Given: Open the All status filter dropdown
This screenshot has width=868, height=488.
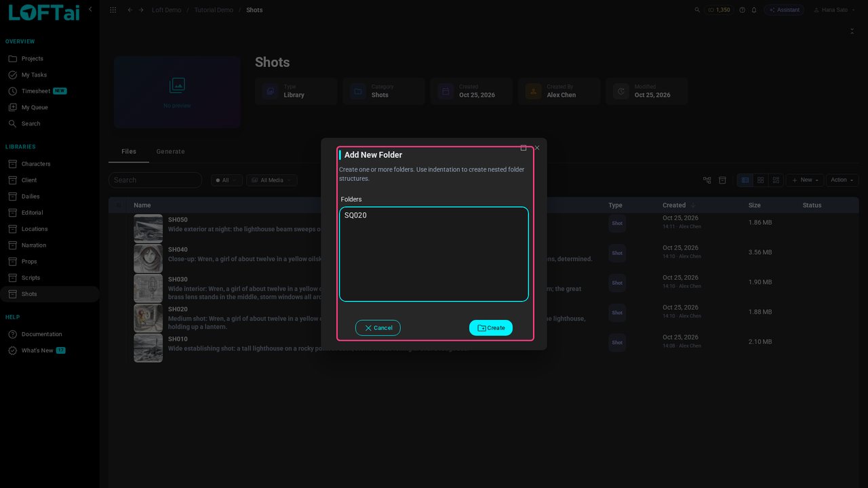Looking at the screenshot, I should [226, 180].
